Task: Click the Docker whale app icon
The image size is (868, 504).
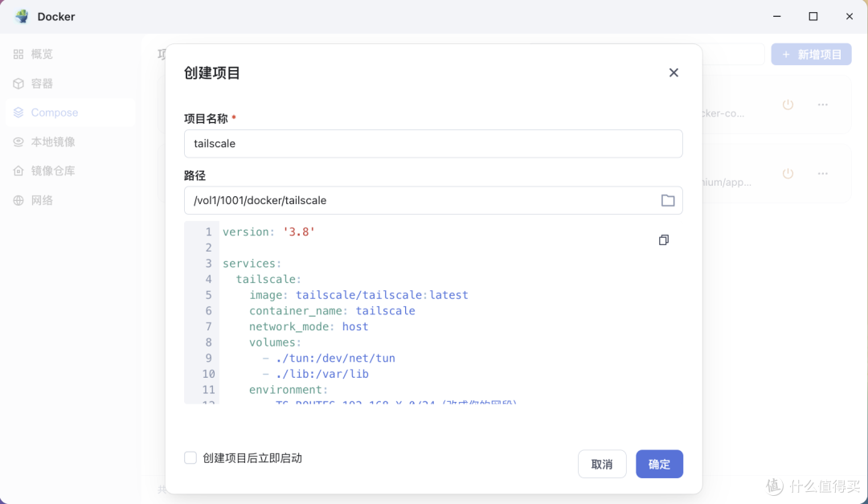Action: point(22,16)
